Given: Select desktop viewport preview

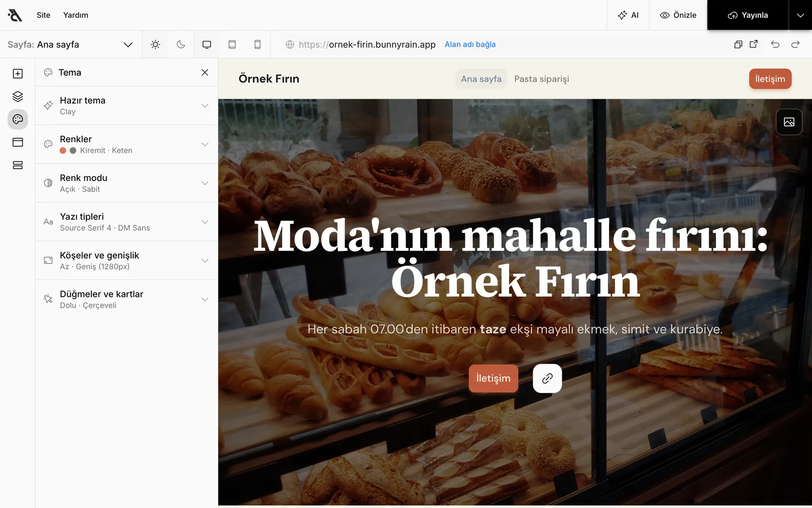Looking at the screenshot, I should click(207, 44).
